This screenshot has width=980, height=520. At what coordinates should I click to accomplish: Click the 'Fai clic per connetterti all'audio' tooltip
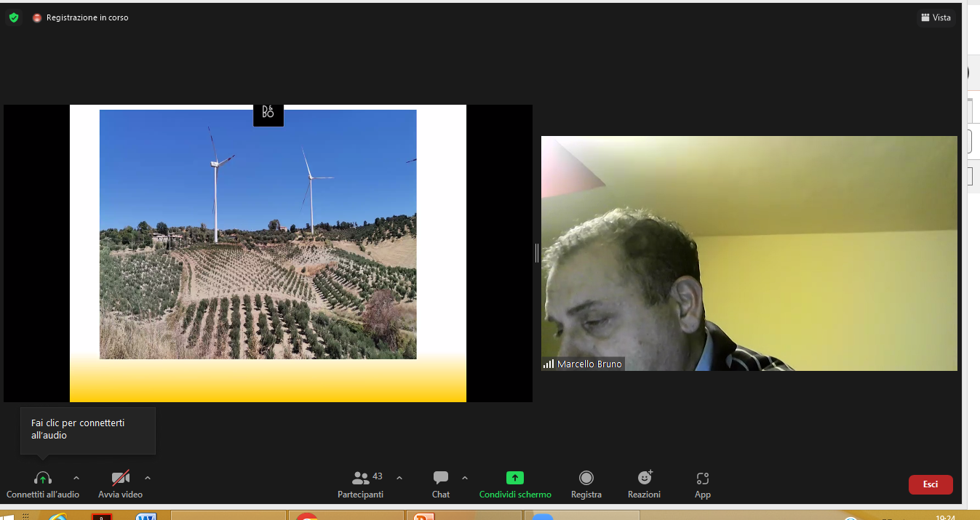(x=88, y=431)
